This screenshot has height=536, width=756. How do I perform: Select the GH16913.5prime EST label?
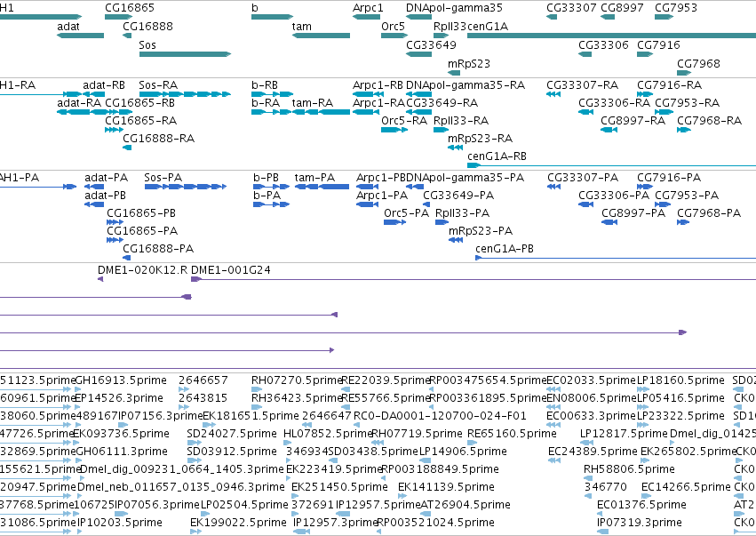point(121,380)
